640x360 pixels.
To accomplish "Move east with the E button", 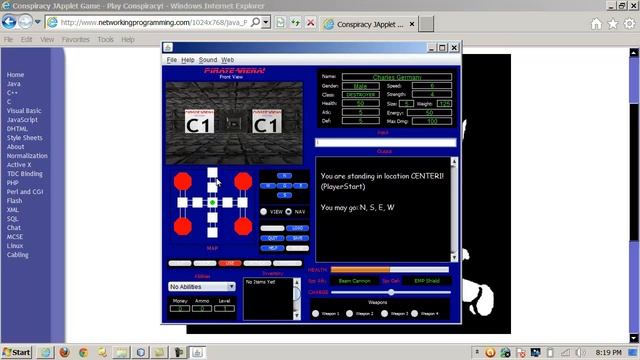I will [301, 185].
